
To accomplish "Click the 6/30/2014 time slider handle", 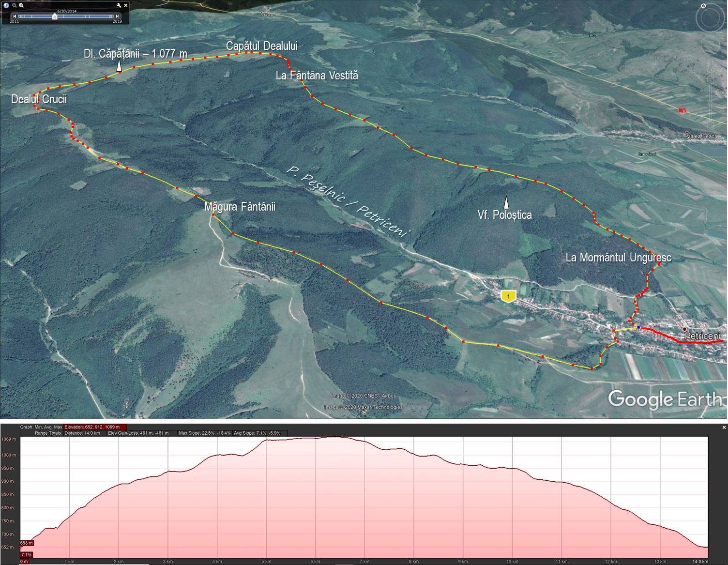I will click(x=55, y=16).
